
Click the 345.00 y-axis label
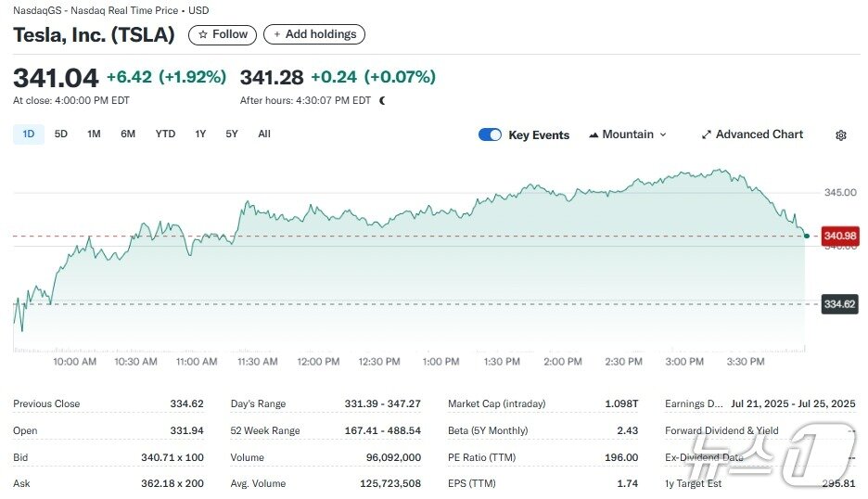840,193
